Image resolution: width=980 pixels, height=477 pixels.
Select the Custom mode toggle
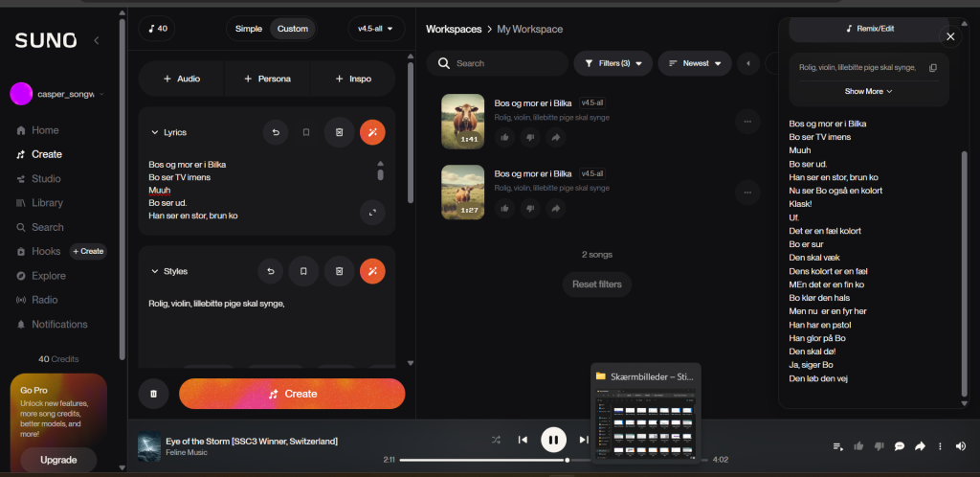(x=292, y=29)
